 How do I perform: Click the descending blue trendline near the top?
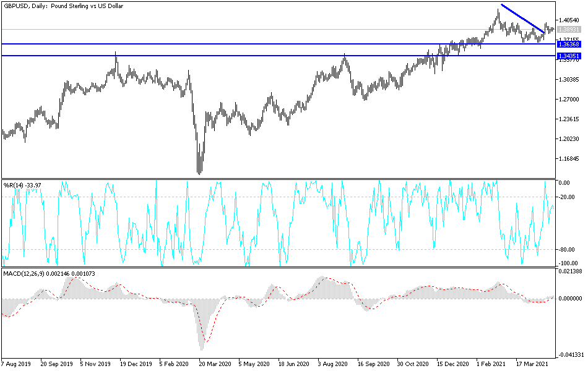coord(523,17)
